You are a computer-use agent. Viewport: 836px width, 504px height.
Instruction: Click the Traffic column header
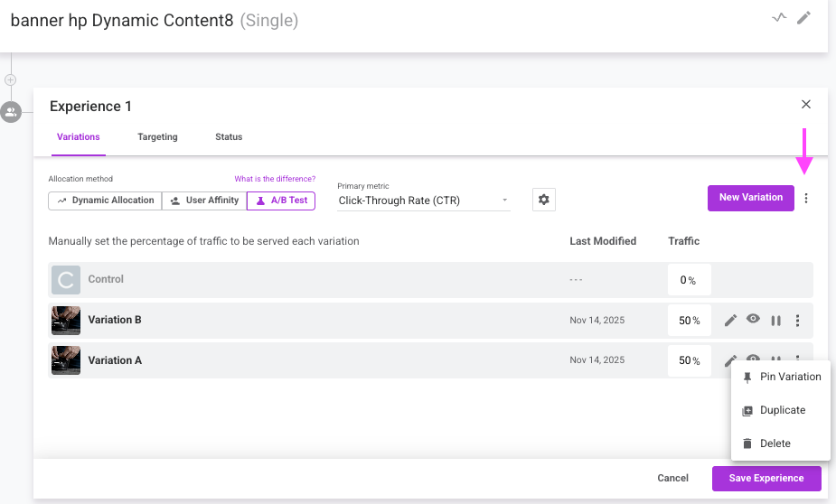point(683,241)
